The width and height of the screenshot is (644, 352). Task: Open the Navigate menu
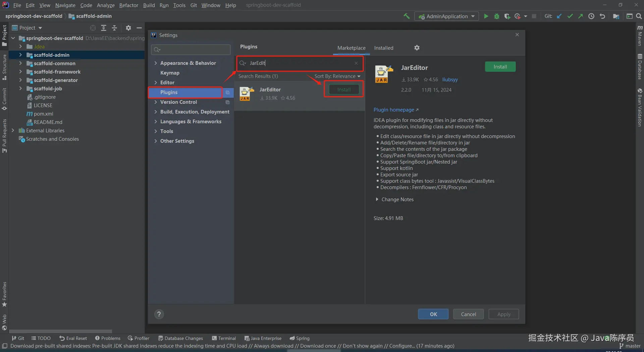tap(65, 5)
